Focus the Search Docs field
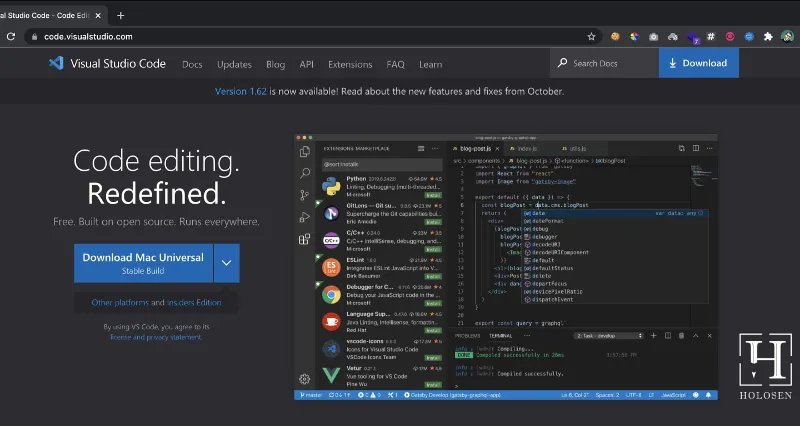The width and height of the screenshot is (800, 426). (x=605, y=63)
